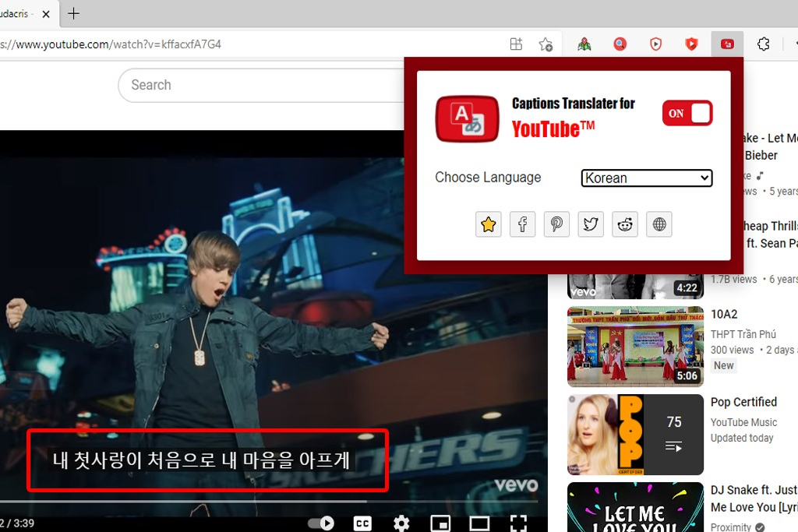Share on Reddit from extension popup
The height and width of the screenshot is (532, 798).
click(x=624, y=224)
